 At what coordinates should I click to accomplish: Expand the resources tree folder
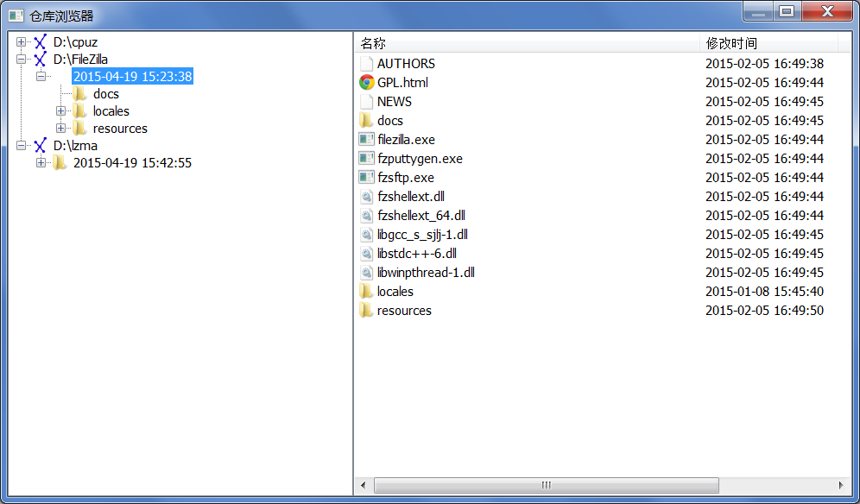[61, 129]
